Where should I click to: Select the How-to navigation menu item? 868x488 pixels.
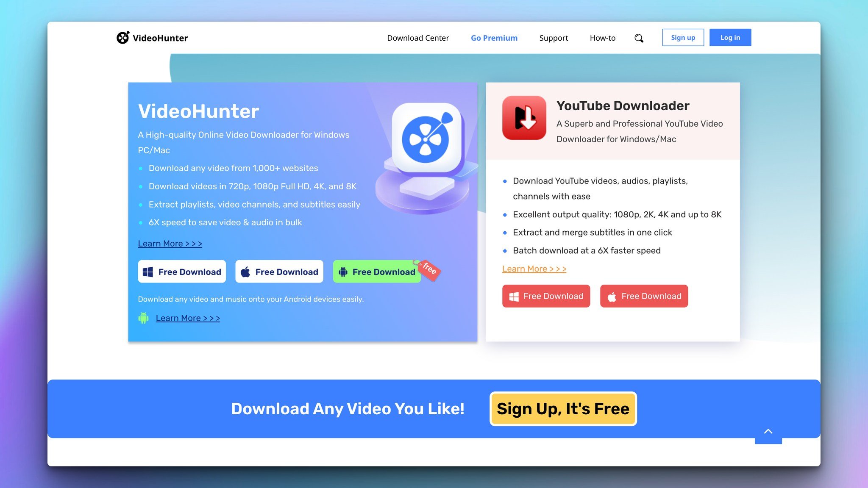(602, 37)
